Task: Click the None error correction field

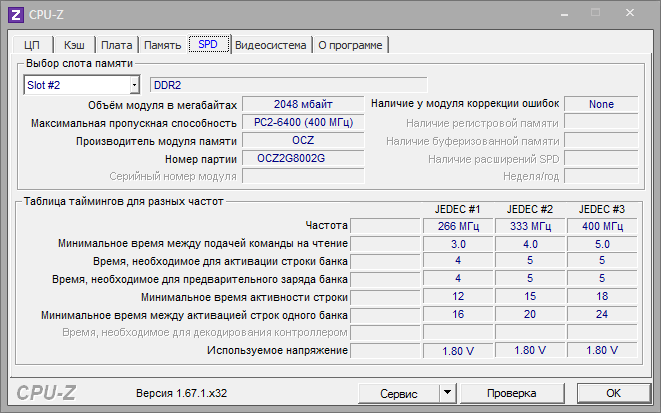Action: click(601, 104)
